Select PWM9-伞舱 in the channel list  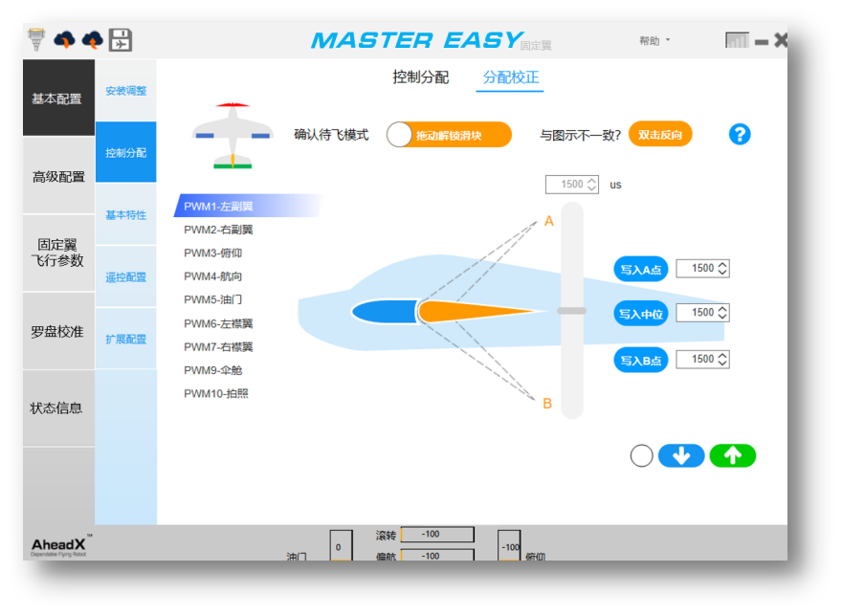tap(213, 370)
